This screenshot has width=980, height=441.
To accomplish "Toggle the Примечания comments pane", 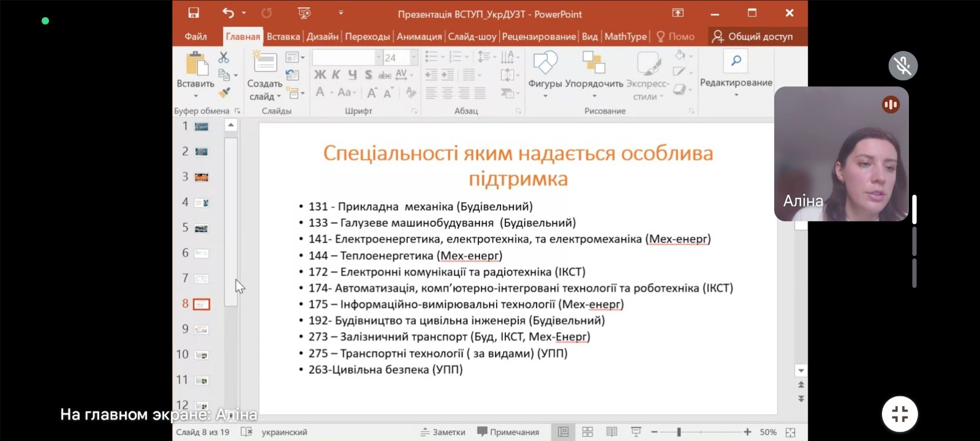I will pos(508,432).
